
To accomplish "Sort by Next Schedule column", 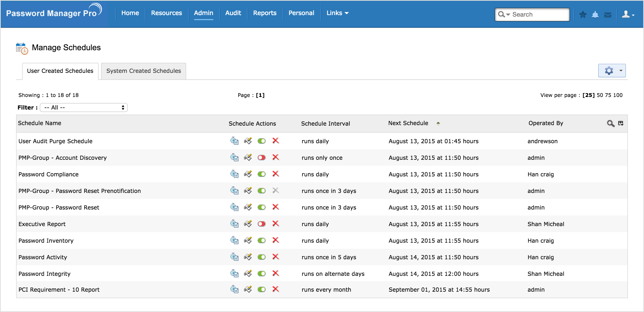I will pos(408,123).
